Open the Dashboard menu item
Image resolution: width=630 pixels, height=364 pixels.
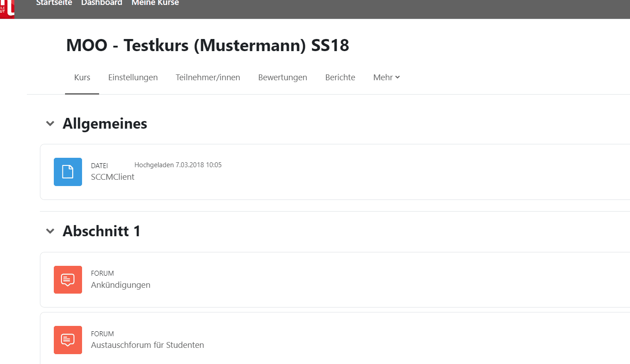[x=101, y=3]
